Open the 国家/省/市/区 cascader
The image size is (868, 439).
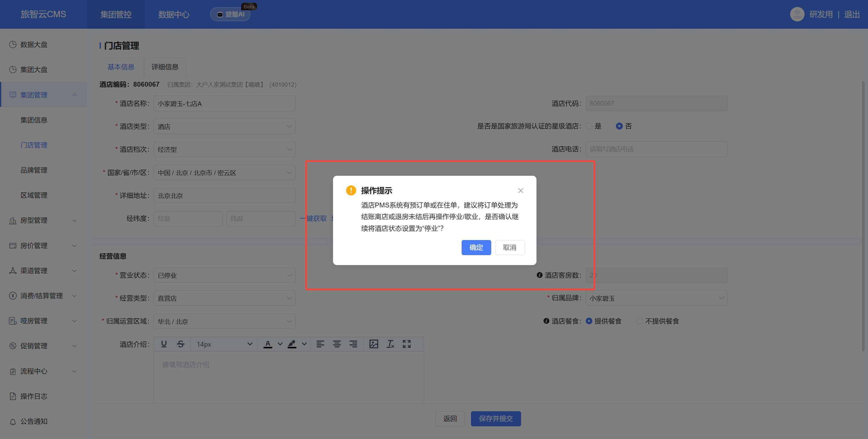tap(224, 172)
